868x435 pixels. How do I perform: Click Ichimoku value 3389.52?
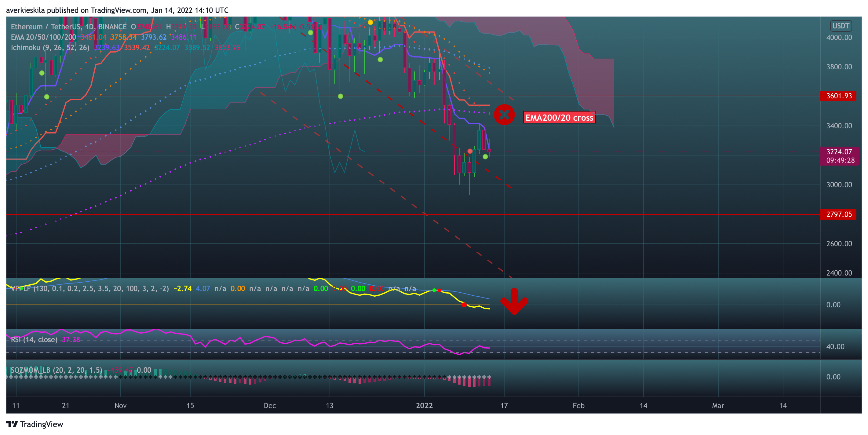(197, 48)
